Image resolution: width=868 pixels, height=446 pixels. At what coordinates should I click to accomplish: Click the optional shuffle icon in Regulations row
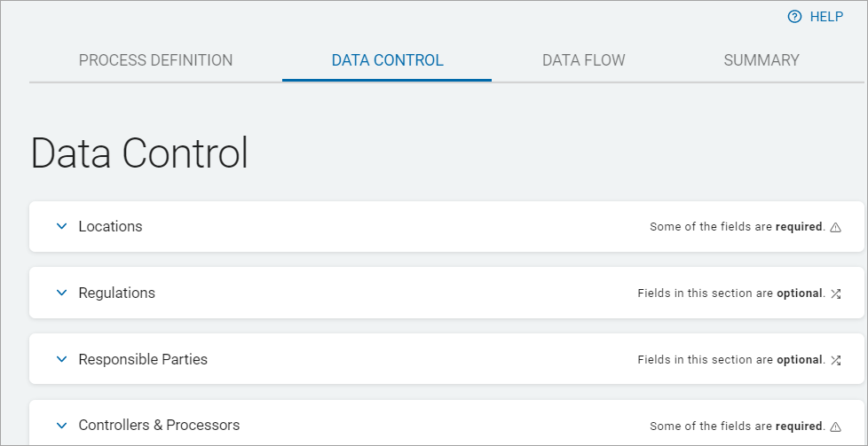pyautogui.click(x=835, y=293)
